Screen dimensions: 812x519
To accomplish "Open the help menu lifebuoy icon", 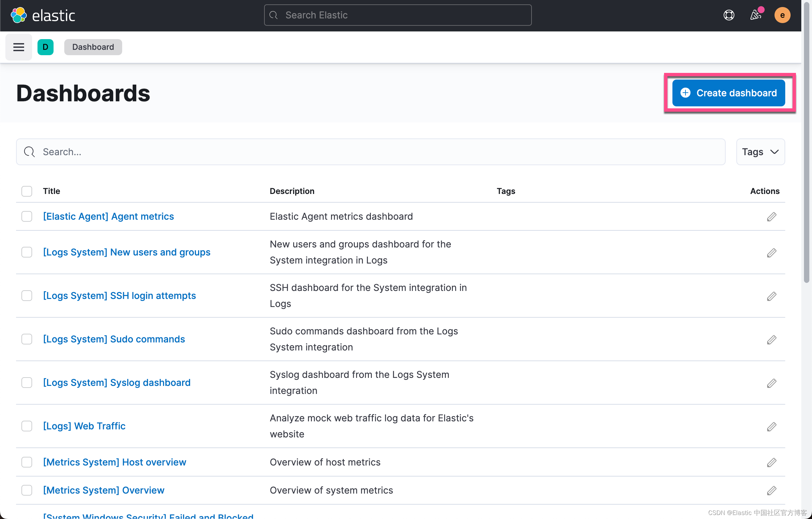I will pos(729,15).
